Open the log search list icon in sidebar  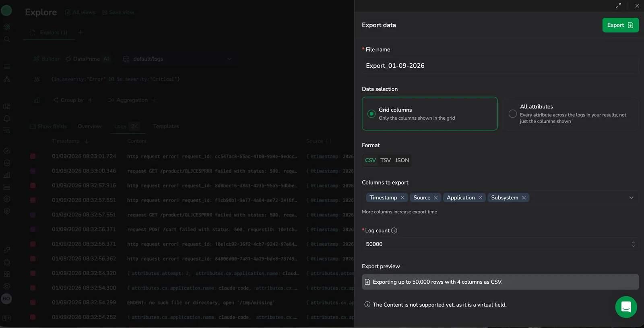pyautogui.click(x=6, y=131)
